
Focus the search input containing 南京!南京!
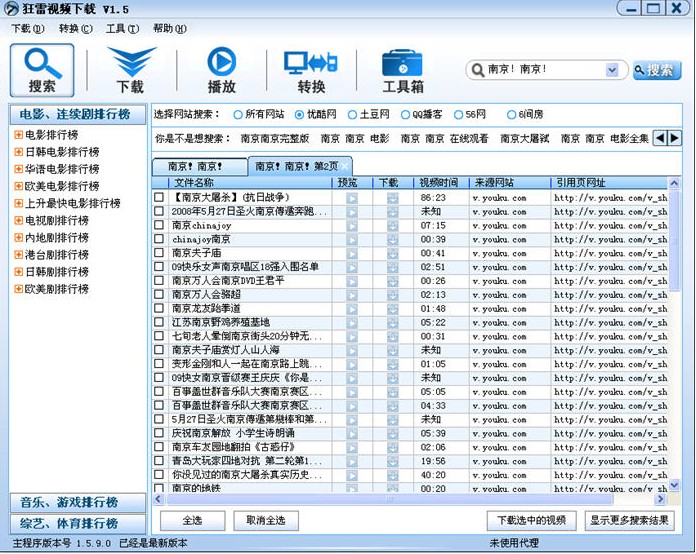pos(545,70)
